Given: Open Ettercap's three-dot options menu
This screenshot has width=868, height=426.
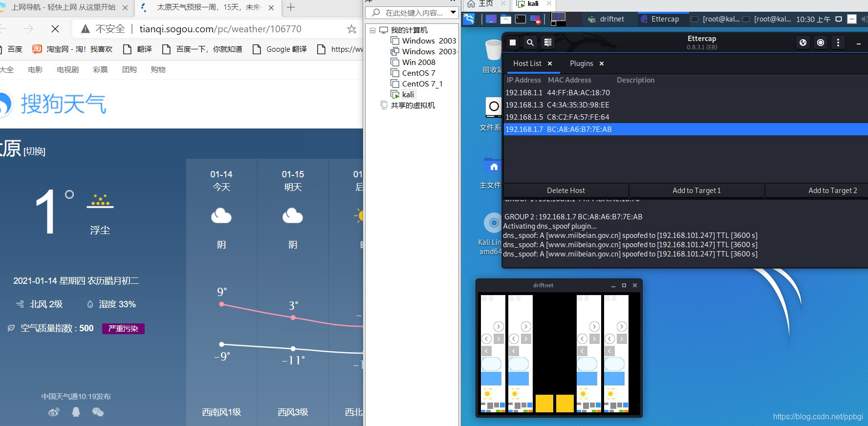Looking at the screenshot, I should (838, 43).
